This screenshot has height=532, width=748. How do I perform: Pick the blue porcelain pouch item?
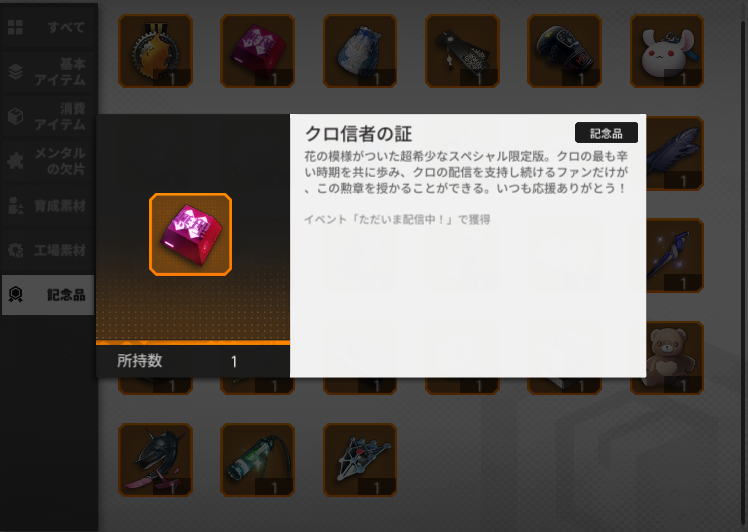tap(360, 51)
